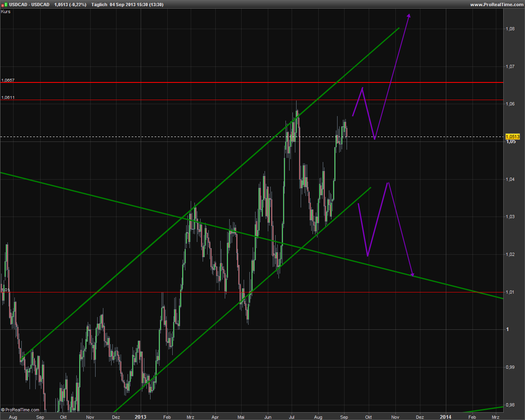The width and height of the screenshot is (525, 420).
Task: Click the 1,0611 level label
Action: [8, 97]
